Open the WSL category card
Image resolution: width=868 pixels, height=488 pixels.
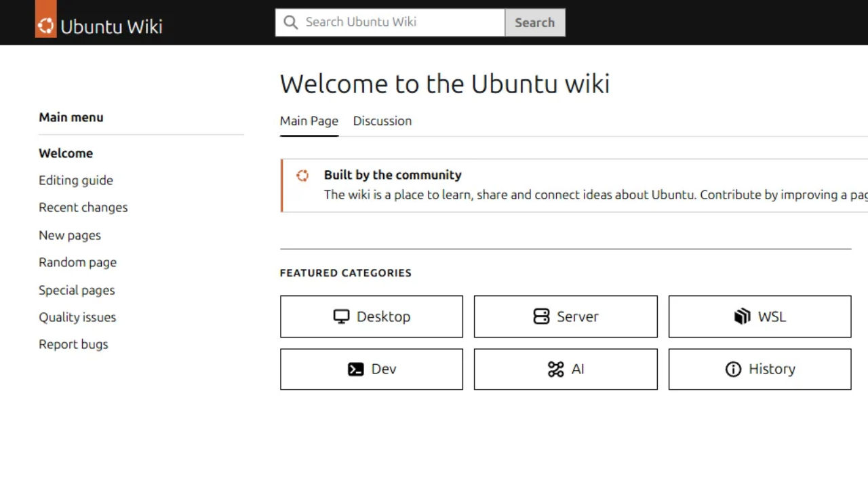click(759, 317)
